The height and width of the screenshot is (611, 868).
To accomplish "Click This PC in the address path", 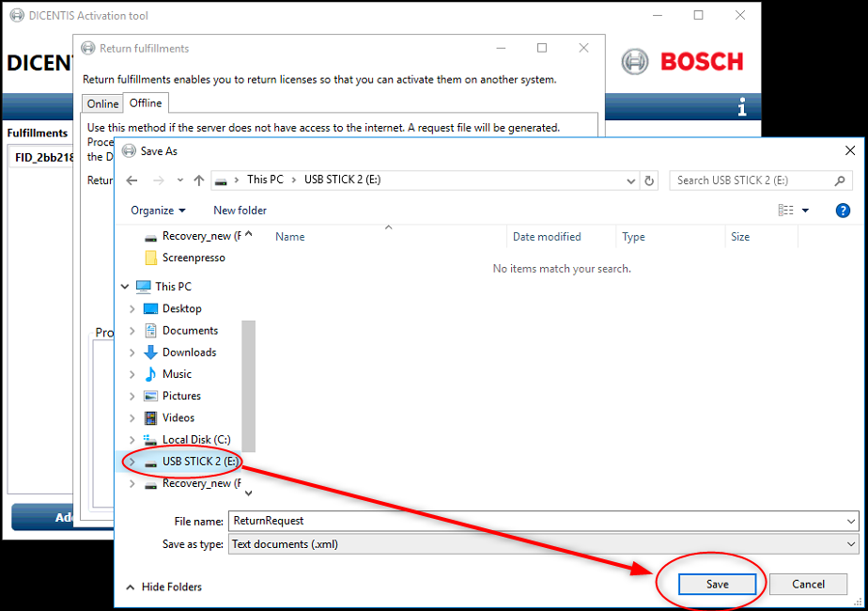I will [265, 180].
